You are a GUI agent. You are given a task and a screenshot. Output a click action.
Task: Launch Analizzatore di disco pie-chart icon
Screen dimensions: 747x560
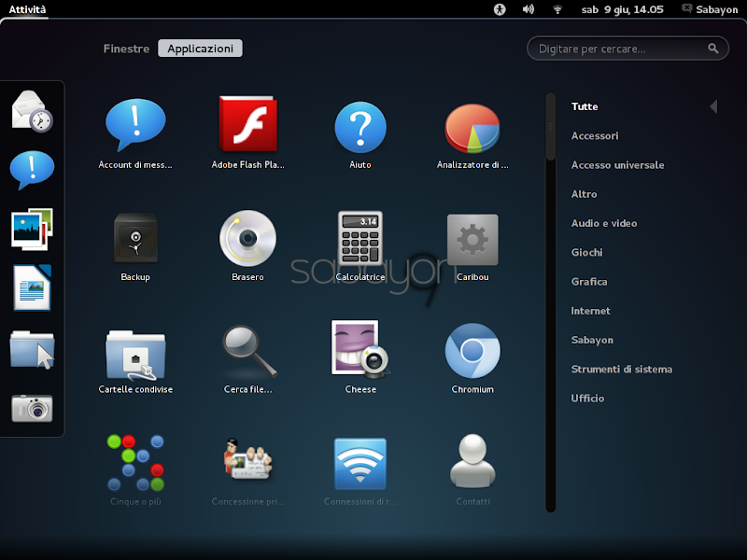tap(472, 128)
